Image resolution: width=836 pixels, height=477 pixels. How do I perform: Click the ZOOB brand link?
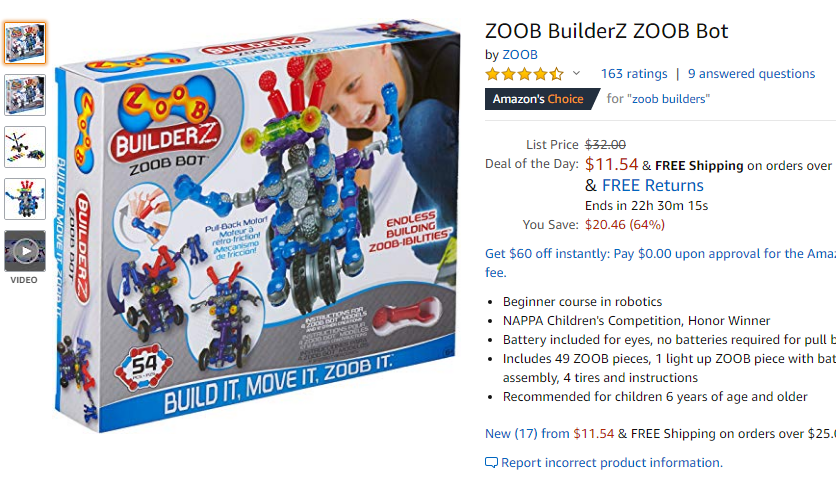(520, 54)
